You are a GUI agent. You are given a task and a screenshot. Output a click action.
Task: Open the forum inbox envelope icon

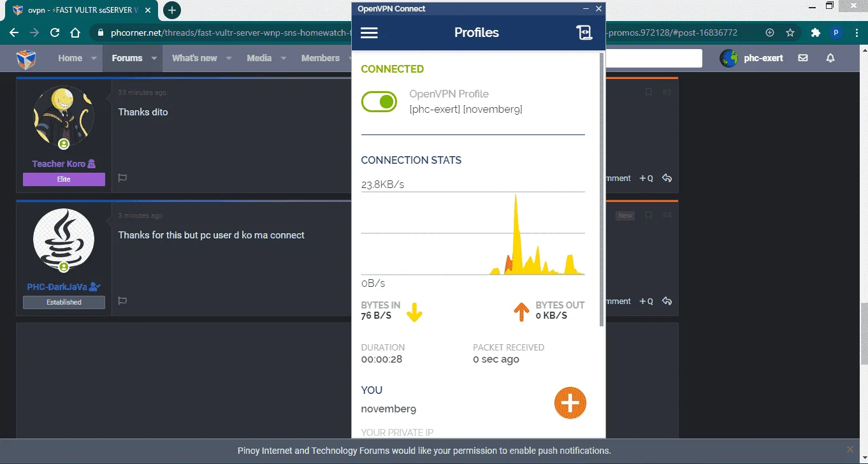803,58
